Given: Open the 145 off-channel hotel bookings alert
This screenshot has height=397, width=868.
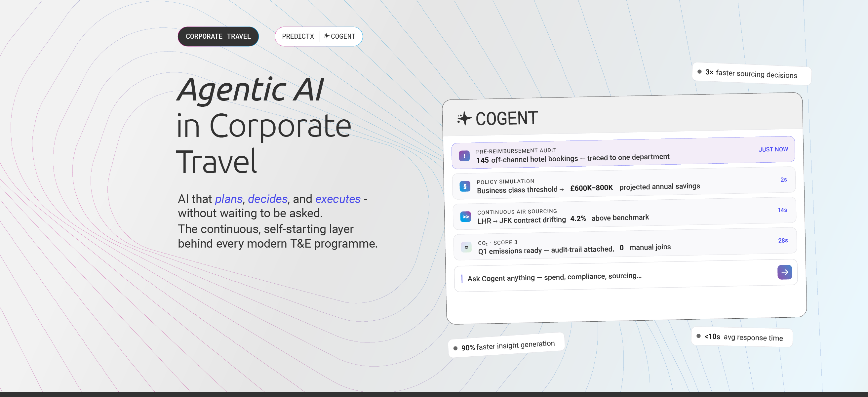Looking at the screenshot, I should 623,152.
